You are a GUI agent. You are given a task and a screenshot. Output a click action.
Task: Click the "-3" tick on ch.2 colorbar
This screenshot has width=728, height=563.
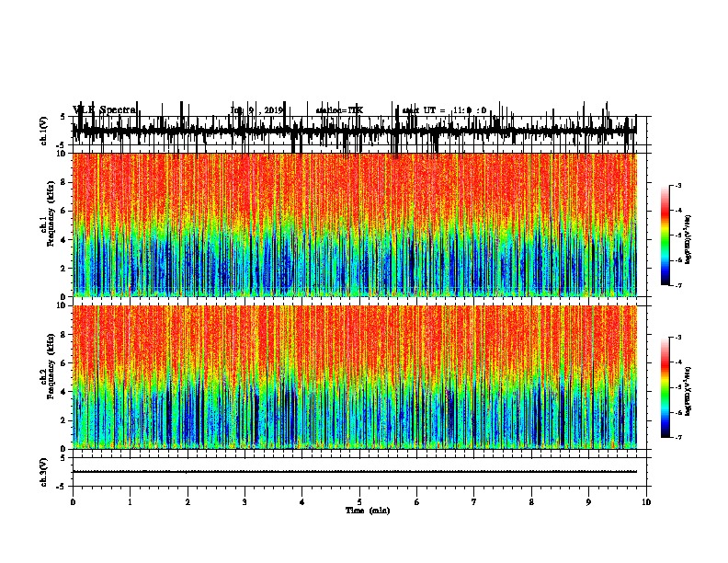pyautogui.click(x=677, y=338)
